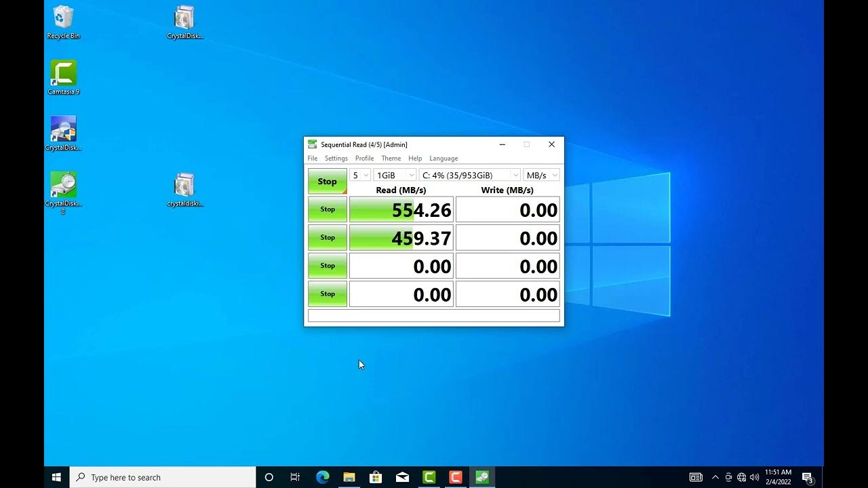868x488 pixels.
Task: Close the CrystalDiskMark window
Action: [x=551, y=144]
